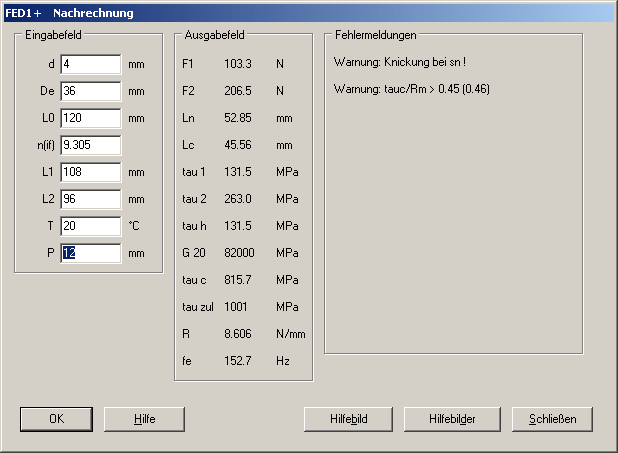Click the FED1+ Nachrechnung title bar
Viewport: 618px width, 453px height.
click(x=300, y=13)
